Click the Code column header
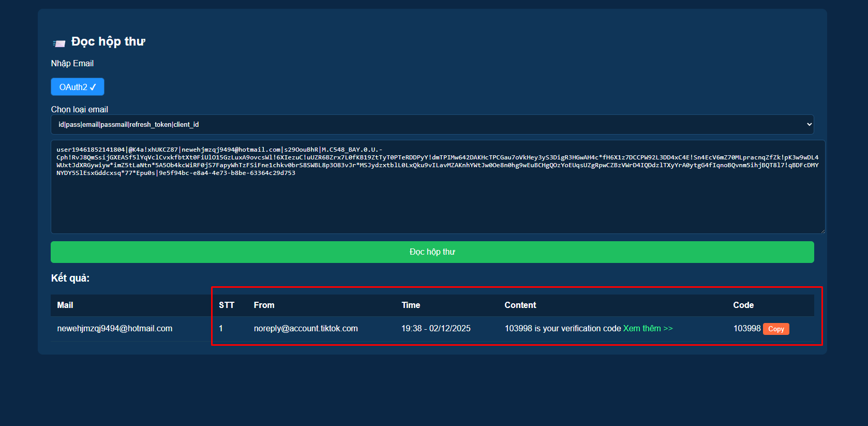The height and width of the screenshot is (426, 868). point(743,305)
